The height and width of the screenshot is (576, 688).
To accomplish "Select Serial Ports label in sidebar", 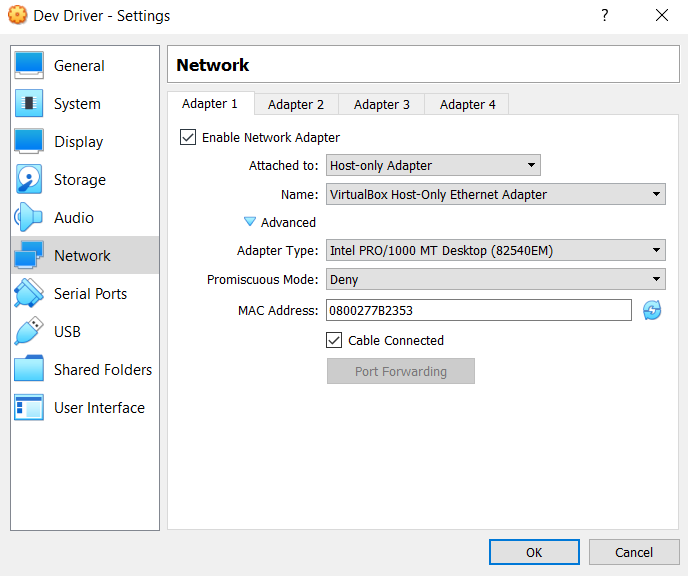I will (90, 293).
